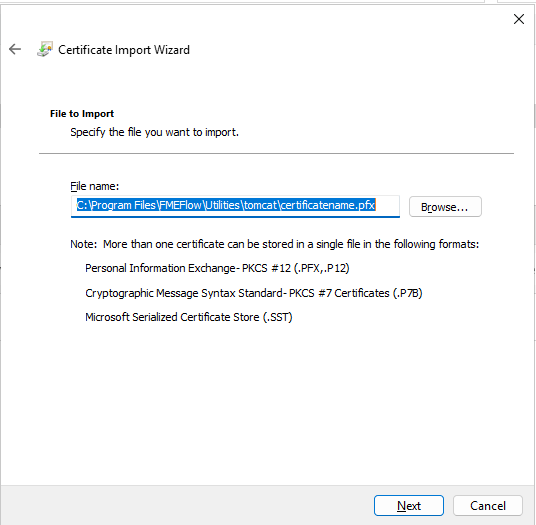This screenshot has height=525, width=536.
Task: Go back using the left arrow icon
Action: click(15, 49)
